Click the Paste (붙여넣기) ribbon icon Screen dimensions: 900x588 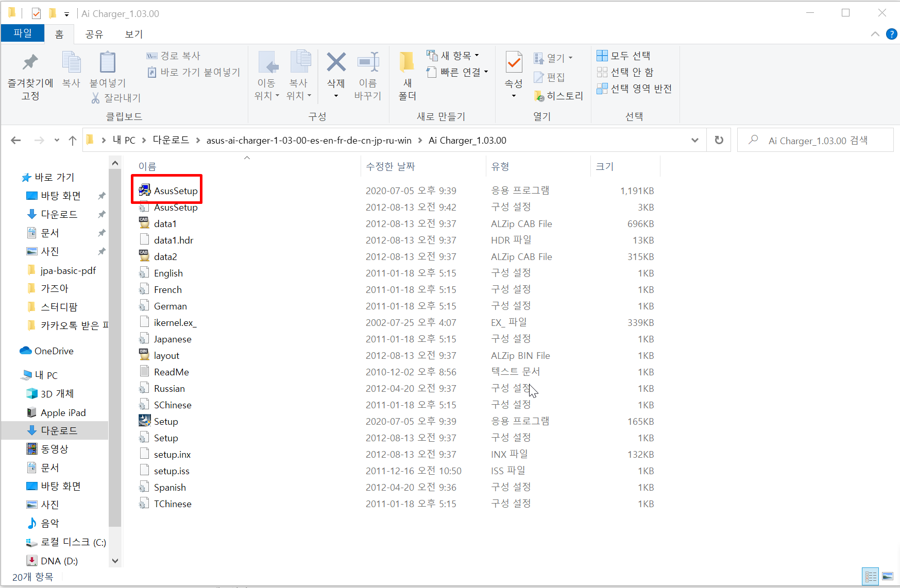pyautogui.click(x=107, y=62)
